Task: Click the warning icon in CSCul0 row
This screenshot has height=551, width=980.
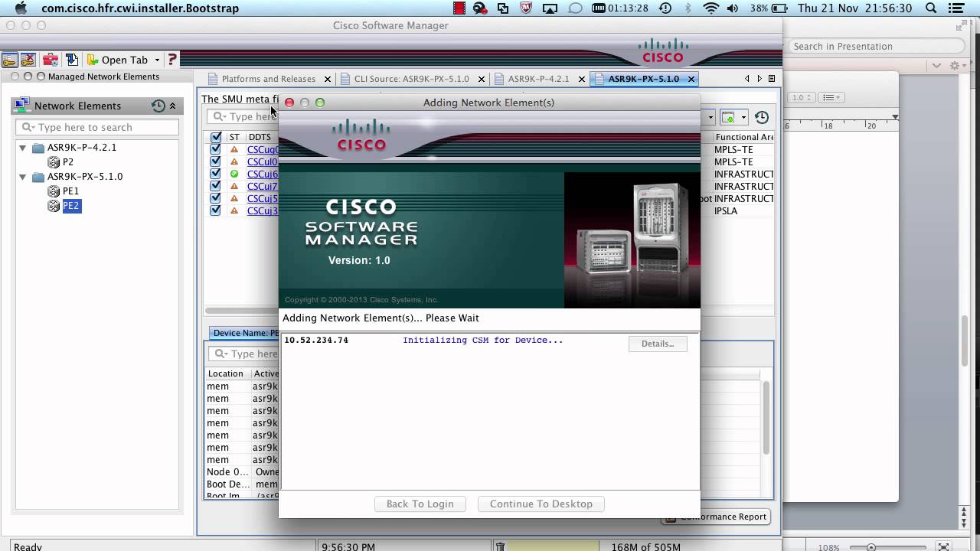Action: coord(234,161)
